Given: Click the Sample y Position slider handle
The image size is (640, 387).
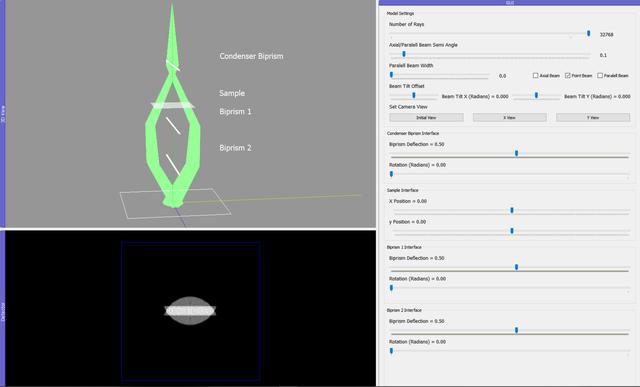Looking at the screenshot, I should [512, 231].
